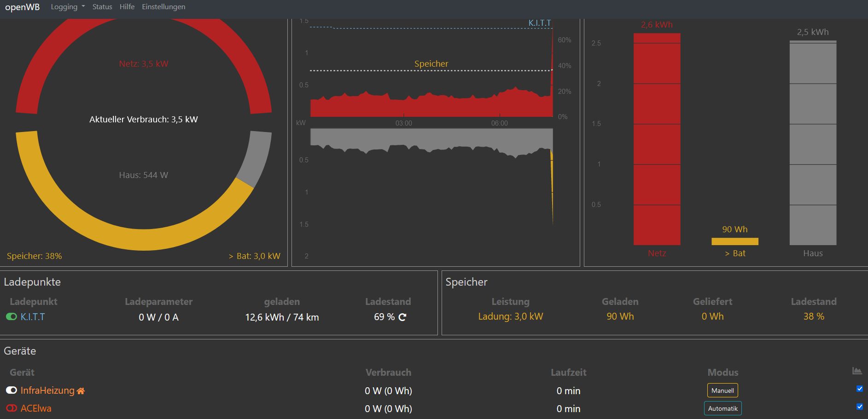The image size is (868, 419).
Task: Toggle the ACElwa device switch
Action: pos(12,408)
